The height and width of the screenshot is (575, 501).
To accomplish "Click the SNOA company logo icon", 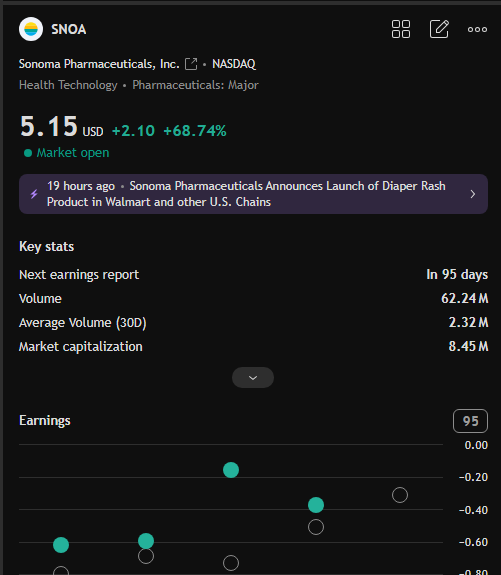I will click(31, 29).
